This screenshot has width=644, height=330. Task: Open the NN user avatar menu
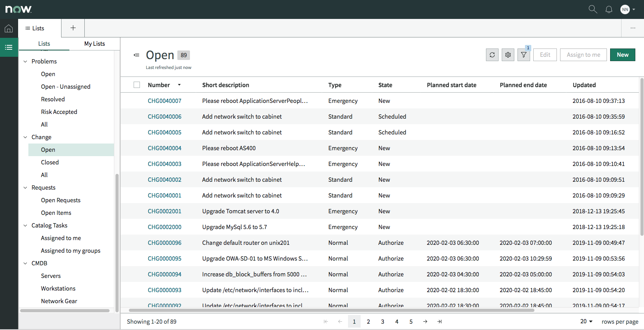tap(625, 9)
